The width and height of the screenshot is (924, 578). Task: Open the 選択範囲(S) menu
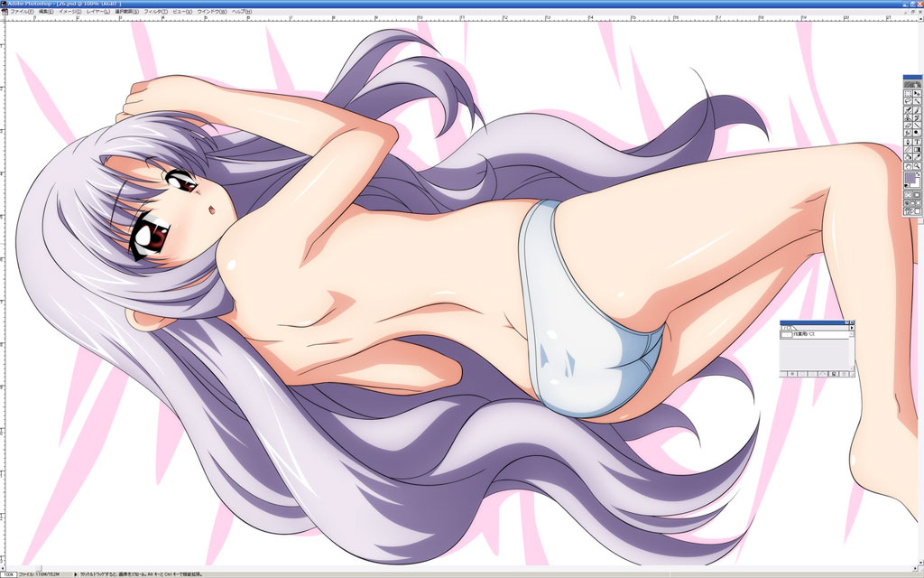tap(126, 11)
